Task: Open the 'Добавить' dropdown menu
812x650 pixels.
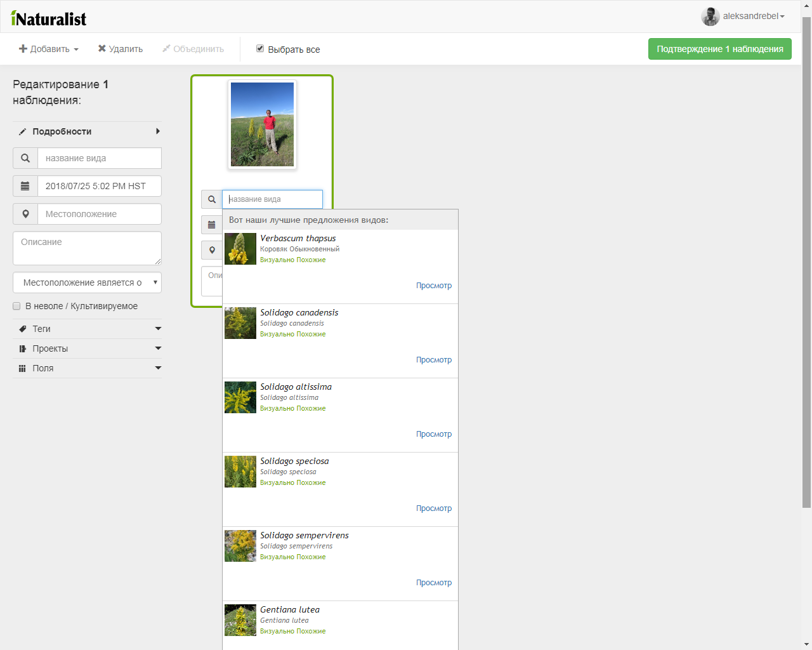Action: [49, 49]
